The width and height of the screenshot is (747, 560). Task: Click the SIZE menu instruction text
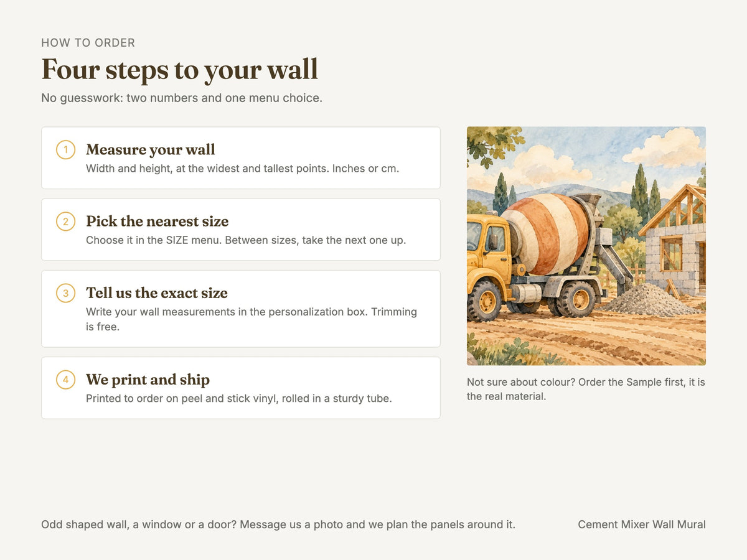click(246, 240)
